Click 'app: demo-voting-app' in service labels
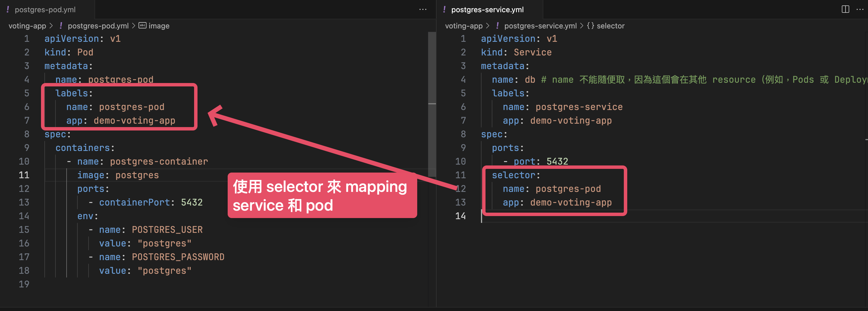Image resolution: width=868 pixels, height=311 pixels. 557,121
